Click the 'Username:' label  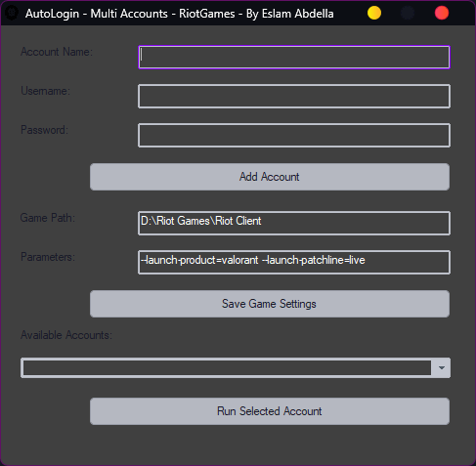pos(45,91)
